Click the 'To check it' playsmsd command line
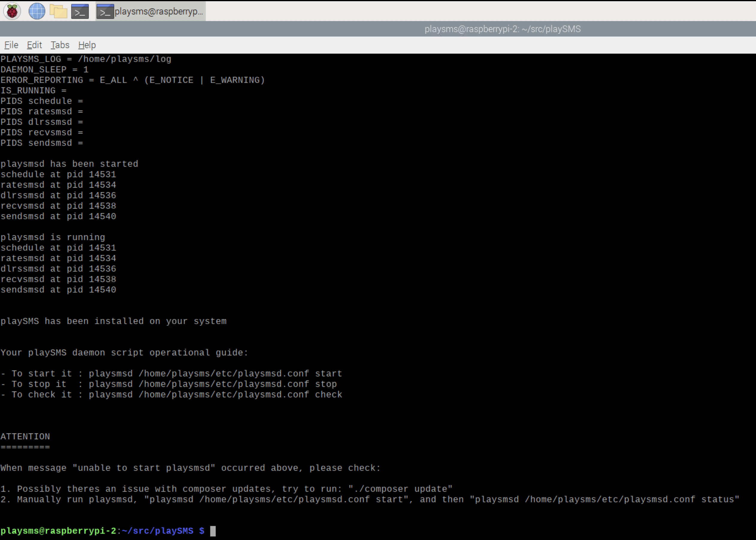 click(171, 394)
